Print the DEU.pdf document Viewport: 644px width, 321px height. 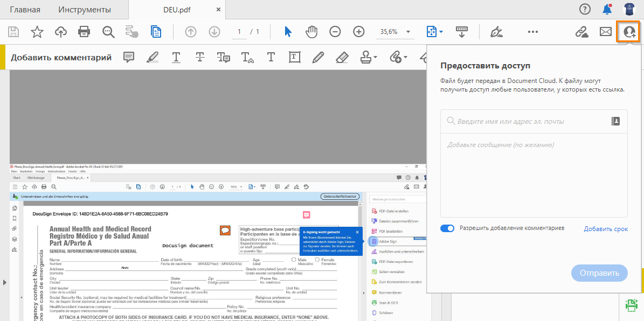coord(84,31)
